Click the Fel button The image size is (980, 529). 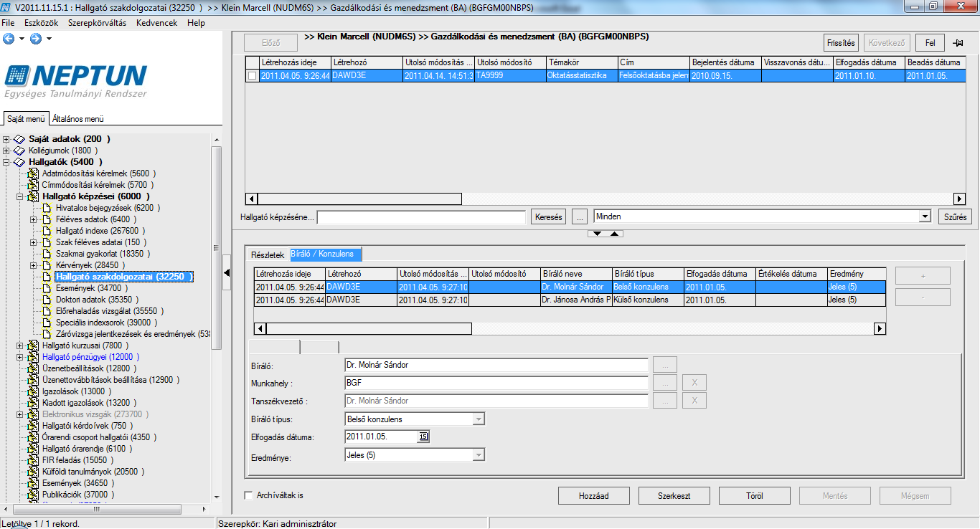pyautogui.click(x=930, y=43)
